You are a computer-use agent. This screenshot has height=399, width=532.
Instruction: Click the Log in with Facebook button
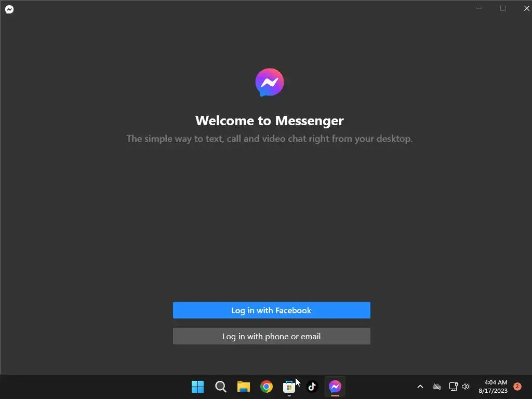coord(271,310)
